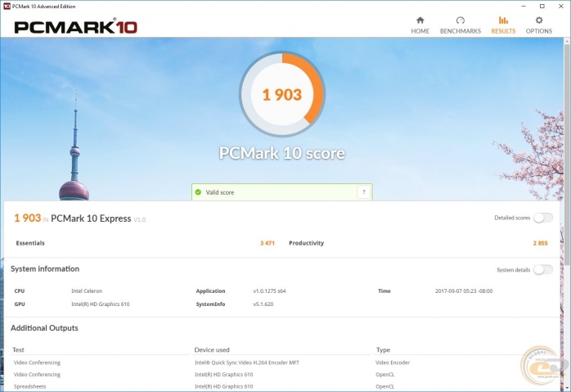Click the Essentials score 3 471
The image size is (571, 392).
268,243
